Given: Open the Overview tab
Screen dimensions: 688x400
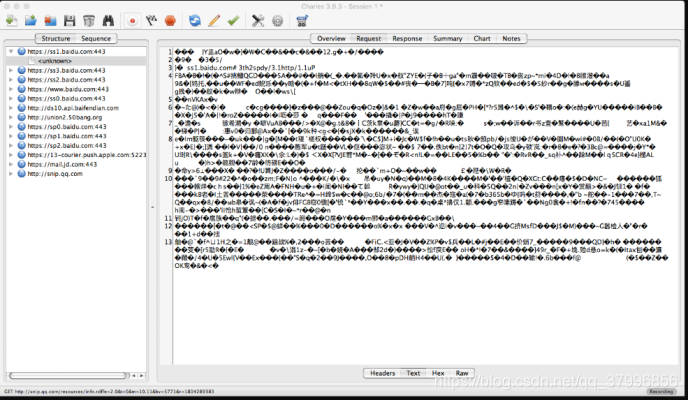Looking at the screenshot, I should 331,39.
